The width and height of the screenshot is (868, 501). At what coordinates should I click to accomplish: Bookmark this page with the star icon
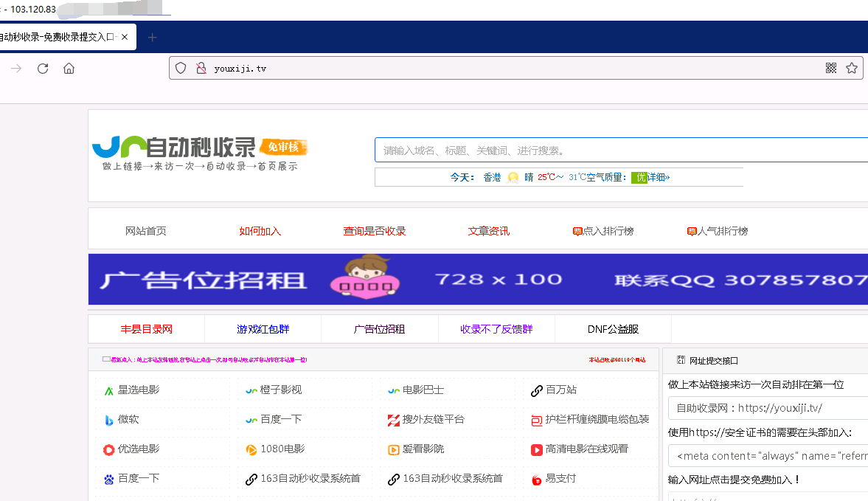[852, 69]
